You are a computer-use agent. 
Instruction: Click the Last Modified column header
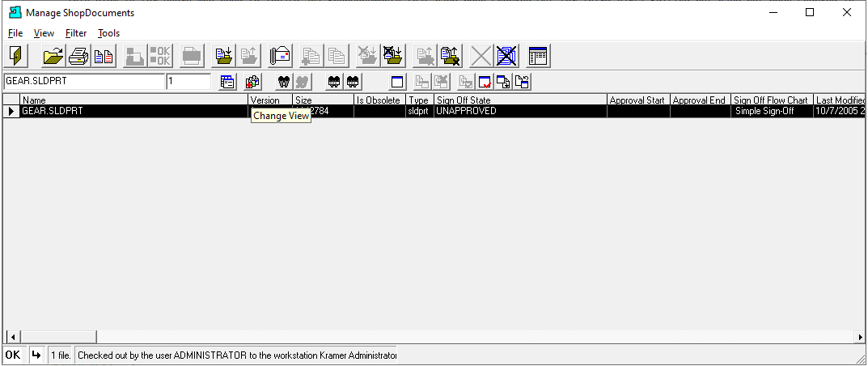click(839, 100)
